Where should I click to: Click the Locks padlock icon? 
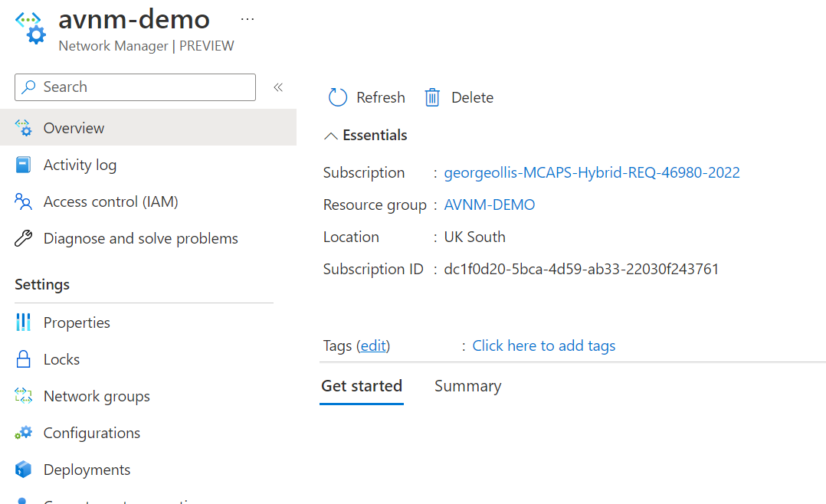[24, 359]
